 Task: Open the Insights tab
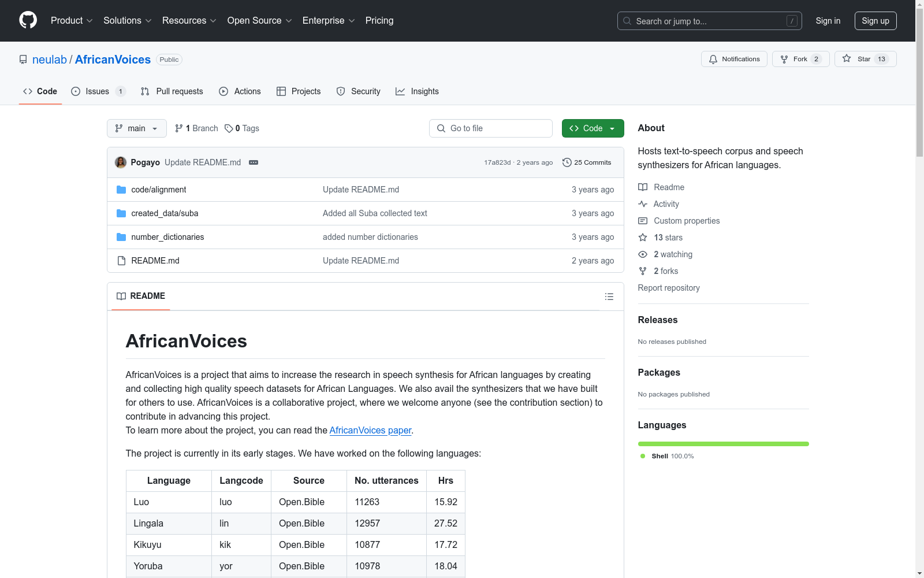pos(417,91)
